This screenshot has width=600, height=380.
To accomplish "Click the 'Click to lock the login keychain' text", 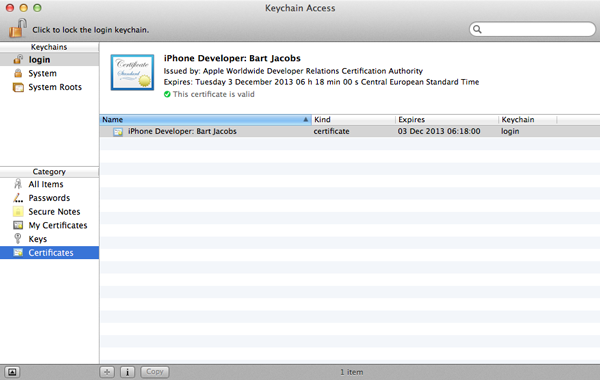I will pos(91,30).
